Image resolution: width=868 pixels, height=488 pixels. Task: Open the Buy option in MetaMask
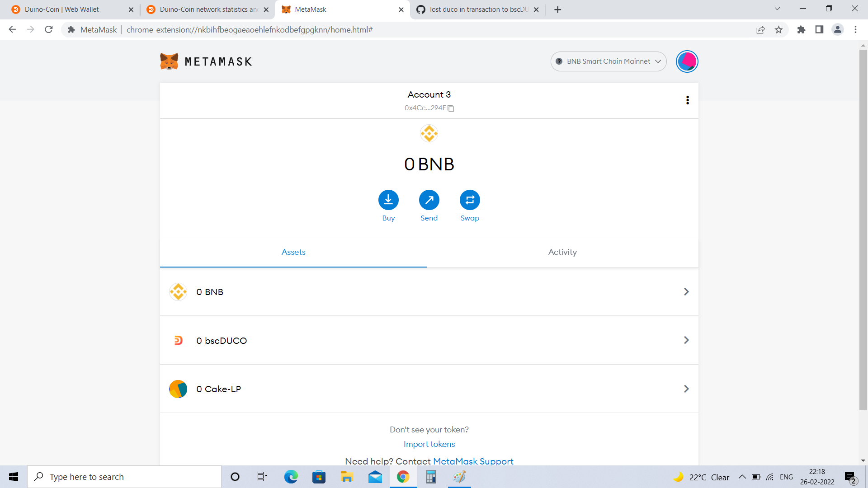(x=388, y=199)
